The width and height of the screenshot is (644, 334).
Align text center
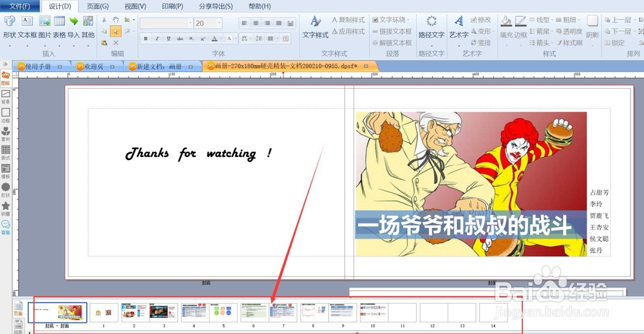click(x=256, y=23)
